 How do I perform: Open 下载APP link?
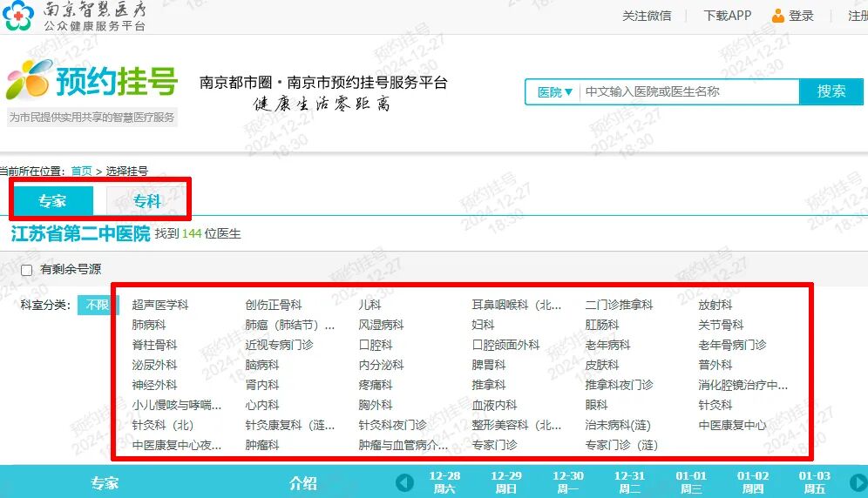[728, 16]
